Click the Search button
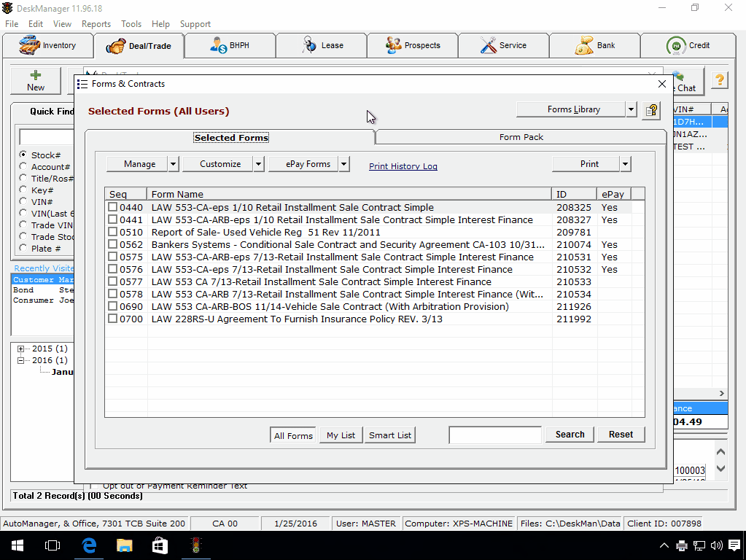This screenshot has width=746, height=560. [569, 434]
